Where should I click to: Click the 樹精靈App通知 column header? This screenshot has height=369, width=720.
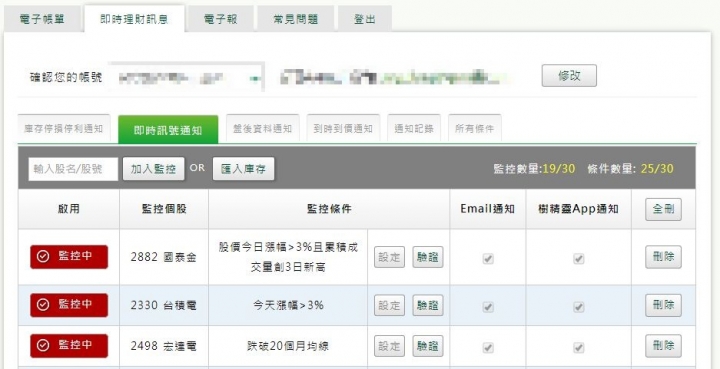[579, 209]
